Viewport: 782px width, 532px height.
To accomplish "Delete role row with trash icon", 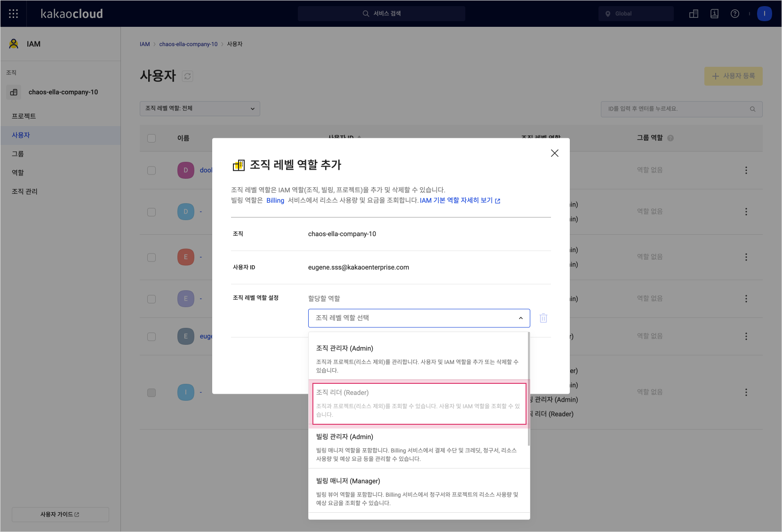I will [x=543, y=318].
